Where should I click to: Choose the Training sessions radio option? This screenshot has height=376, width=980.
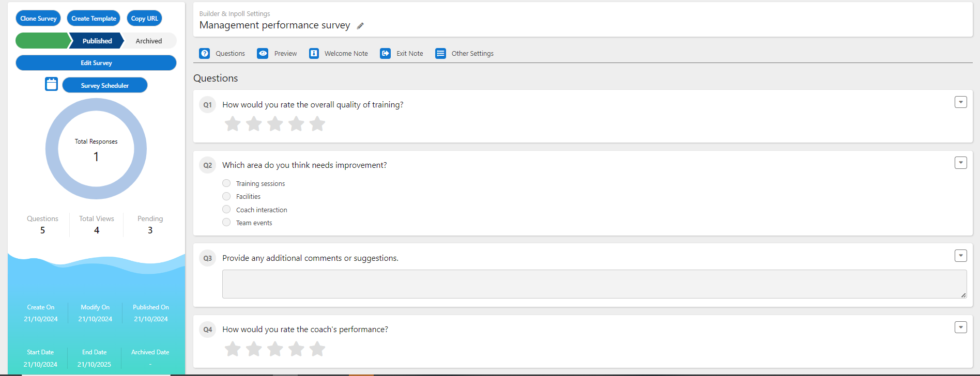(x=226, y=183)
